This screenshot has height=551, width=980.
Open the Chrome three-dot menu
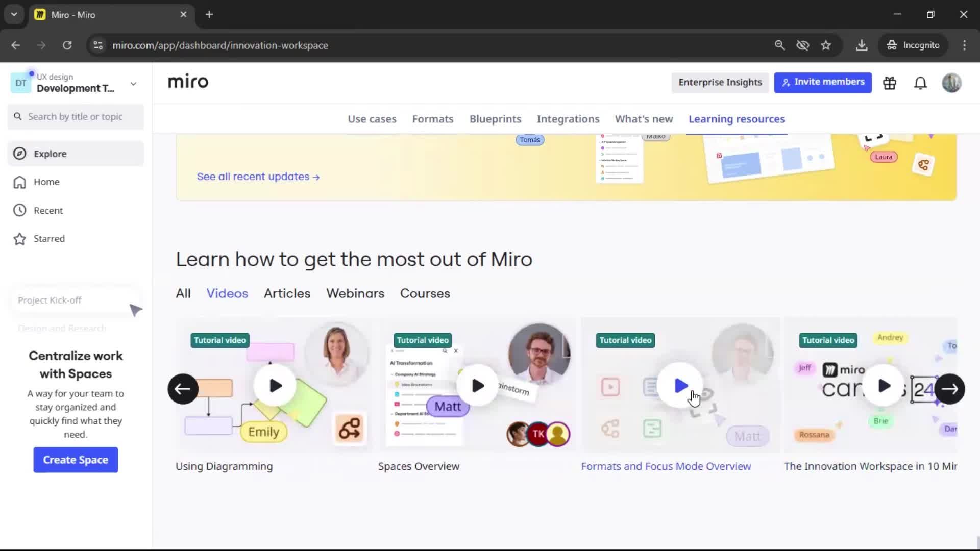[964, 45]
